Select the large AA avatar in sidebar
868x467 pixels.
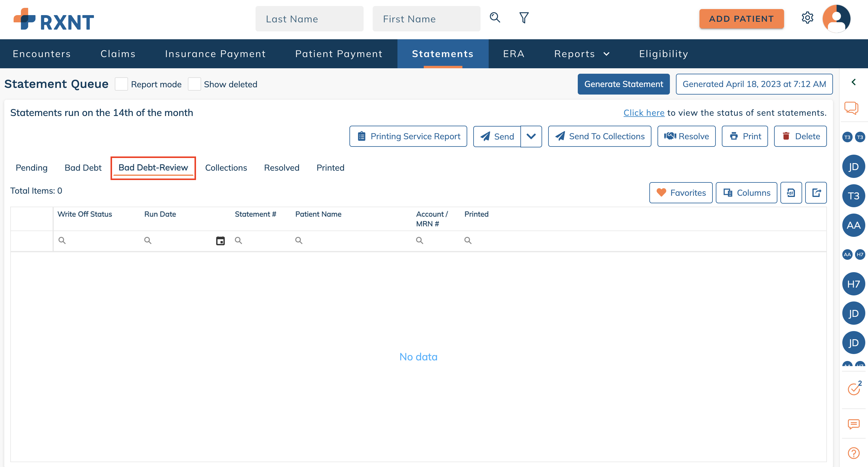[854, 225]
